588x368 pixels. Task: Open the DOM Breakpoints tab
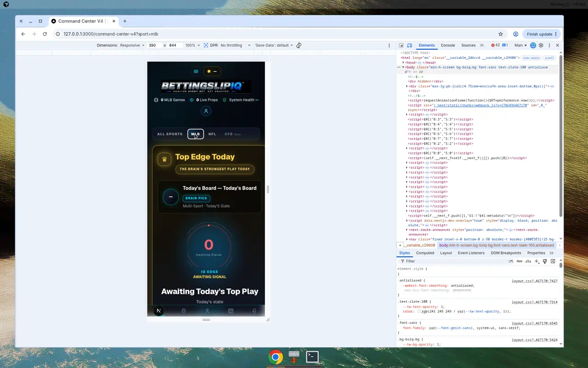506,253
